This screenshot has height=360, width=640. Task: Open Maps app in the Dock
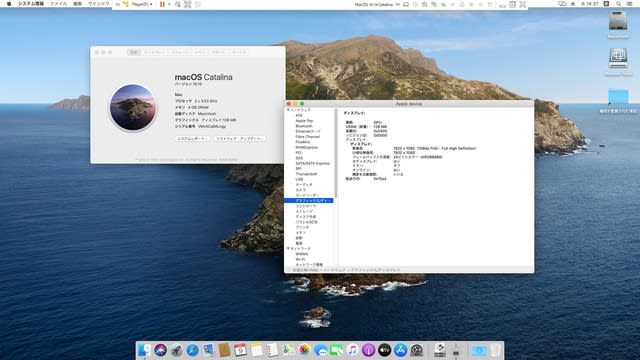(x=289, y=350)
